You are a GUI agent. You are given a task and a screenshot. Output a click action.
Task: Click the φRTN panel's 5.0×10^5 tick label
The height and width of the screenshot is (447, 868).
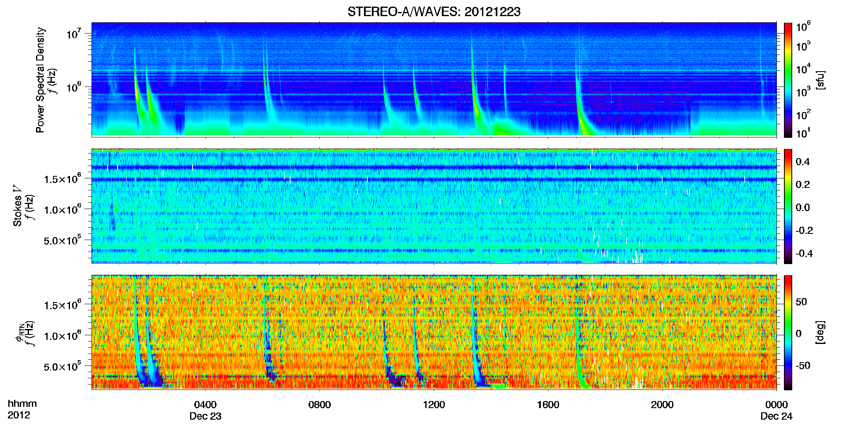63,366
